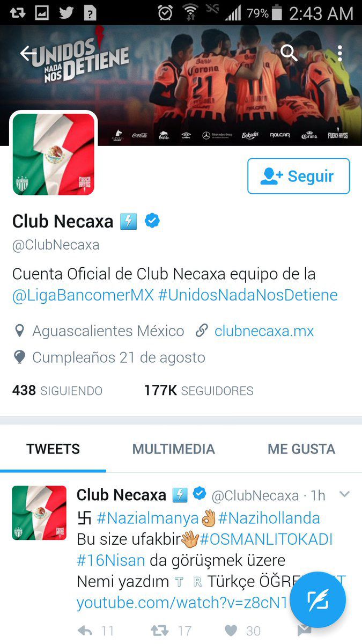This screenshot has height=644, width=362.
Task: Open the @LigaBancomerMX mention link
Action: tap(83, 295)
